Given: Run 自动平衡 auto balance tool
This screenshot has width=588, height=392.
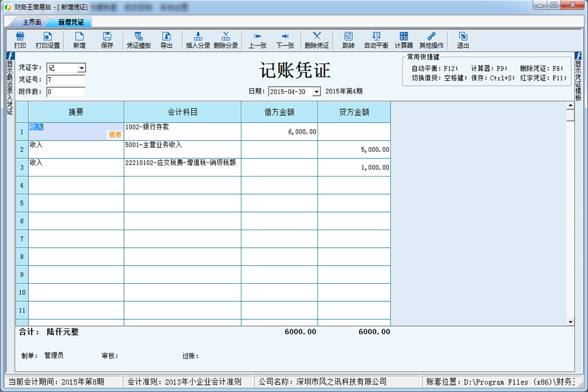Looking at the screenshot, I should (x=376, y=40).
